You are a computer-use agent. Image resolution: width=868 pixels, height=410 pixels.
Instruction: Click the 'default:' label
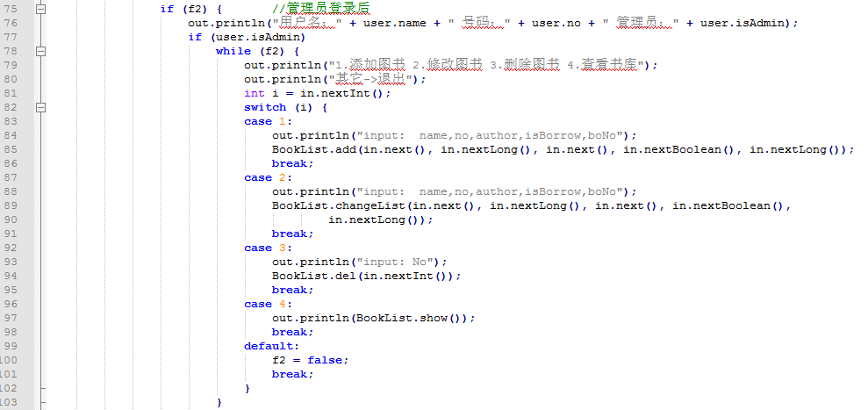(x=272, y=346)
